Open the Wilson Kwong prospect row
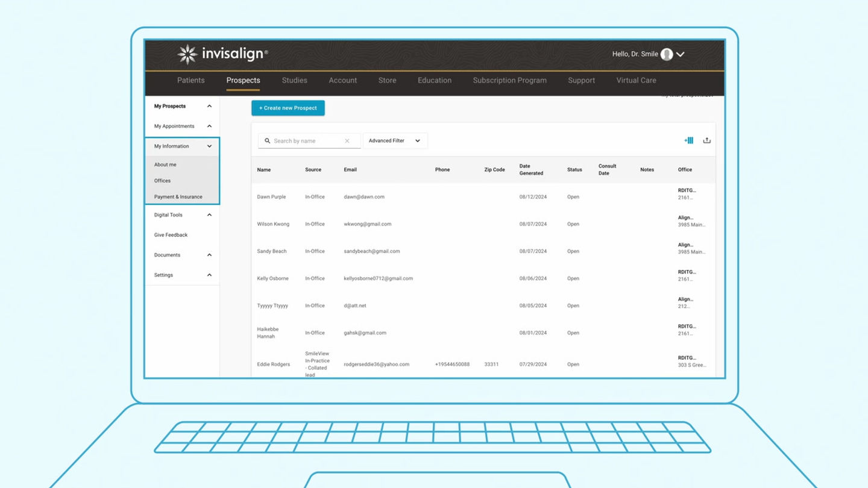Image resolution: width=868 pixels, height=488 pixels. tap(483, 224)
